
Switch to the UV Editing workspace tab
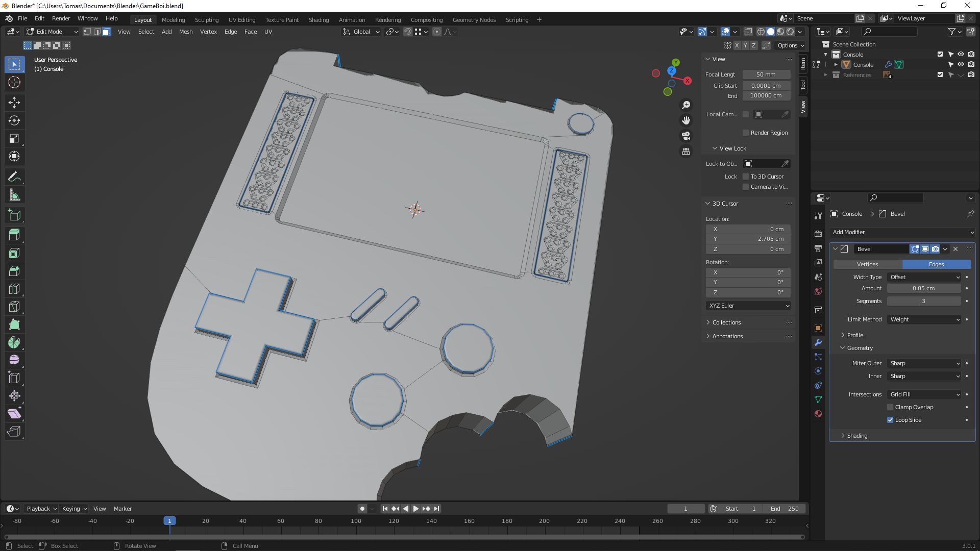point(241,20)
